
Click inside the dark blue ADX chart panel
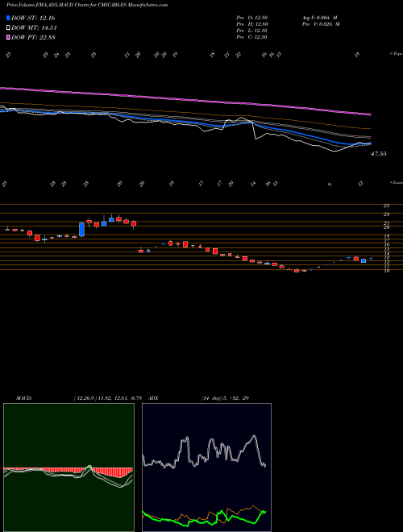(x=206, y=468)
